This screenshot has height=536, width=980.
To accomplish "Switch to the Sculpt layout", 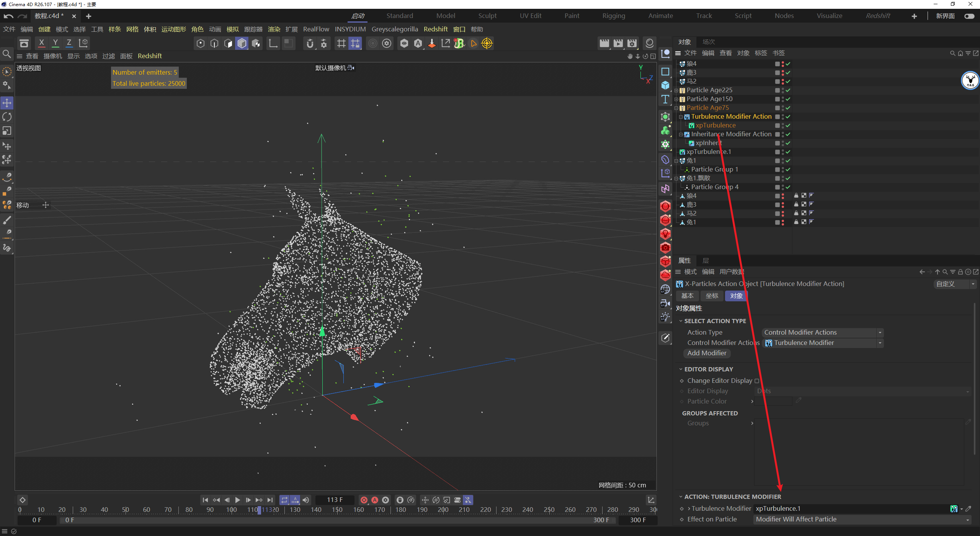I will [487, 16].
